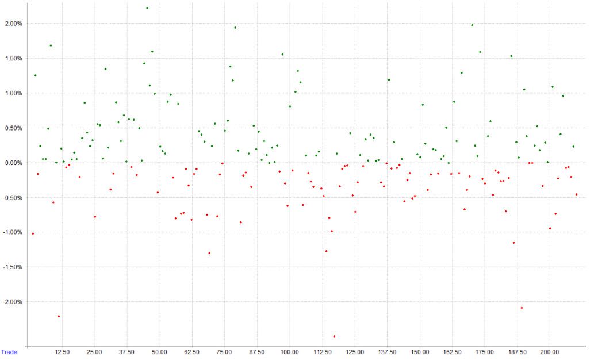Click the 200.00 x-axis tick label
598x364 pixels.
(x=550, y=352)
